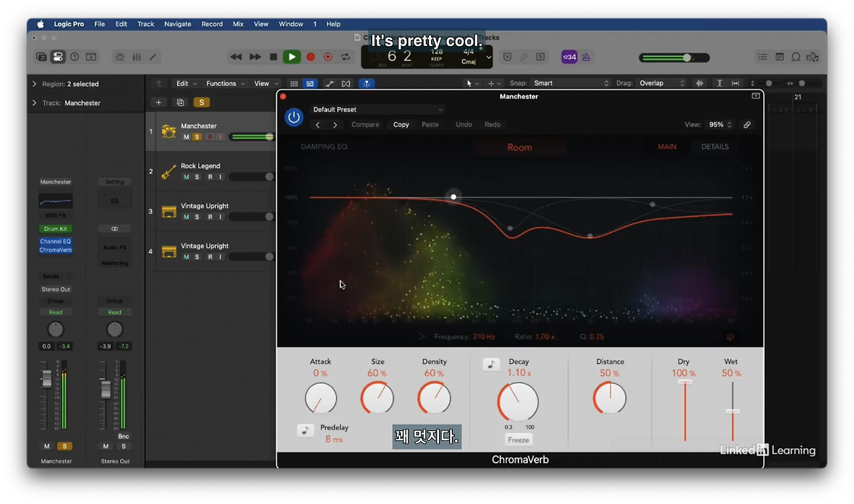Open the Default Preset dropdown
The height and width of the screenshot is (504, 854).
click(x=377, y=110)
